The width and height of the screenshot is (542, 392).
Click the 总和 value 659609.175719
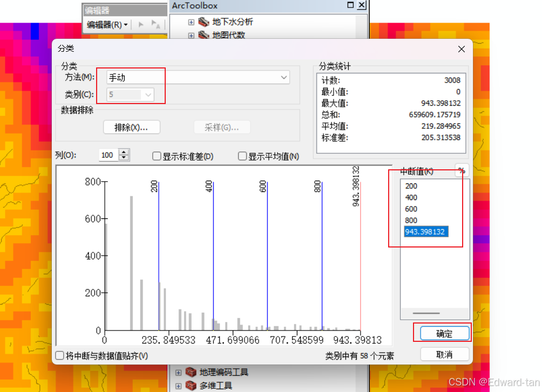(x=435, y=114)
